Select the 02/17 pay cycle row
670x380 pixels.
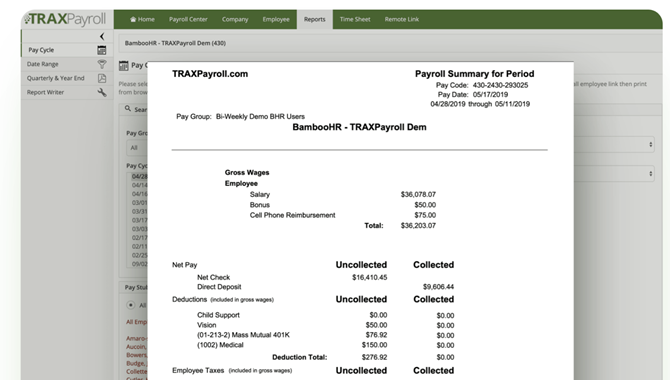(x=139, y=238)
